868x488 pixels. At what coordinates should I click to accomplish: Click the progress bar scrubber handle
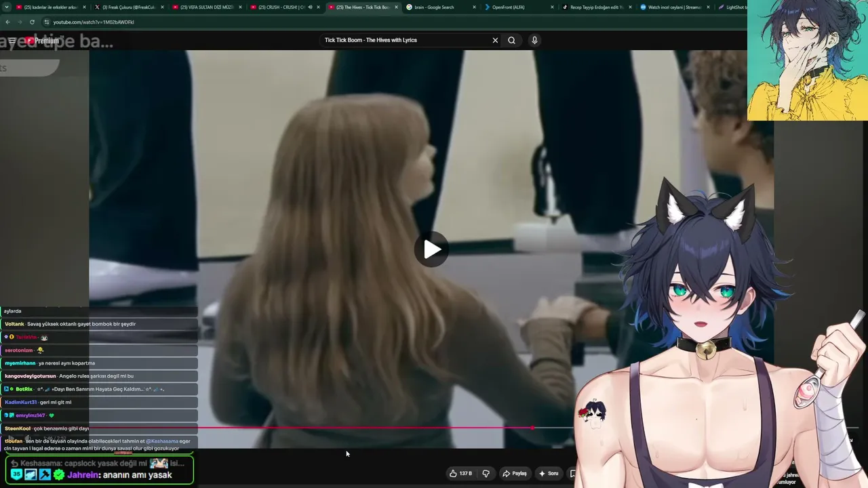tap(533, 428)
